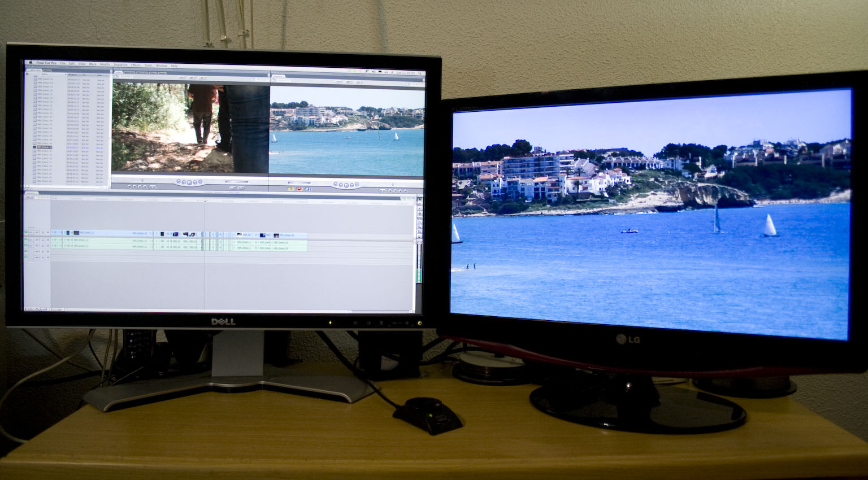
Task: Toggle the A1 track lock
Action: (43, 240)
